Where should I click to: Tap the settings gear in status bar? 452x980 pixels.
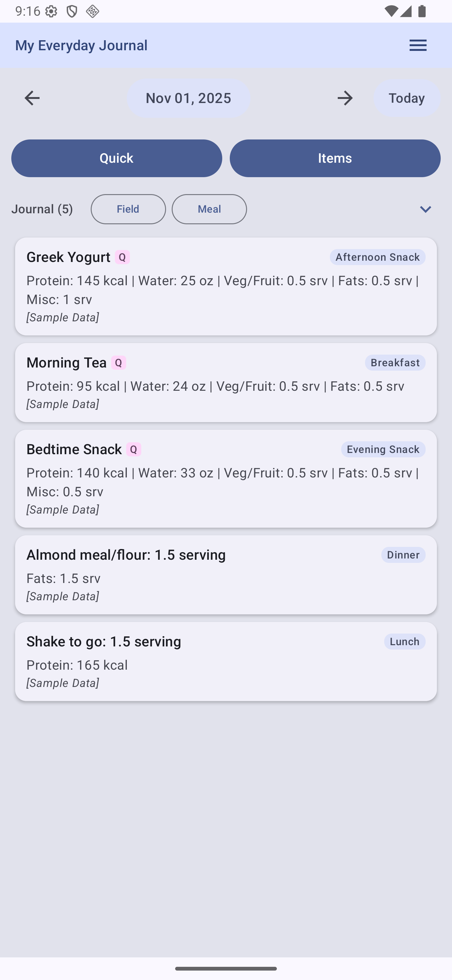[51, 11]
